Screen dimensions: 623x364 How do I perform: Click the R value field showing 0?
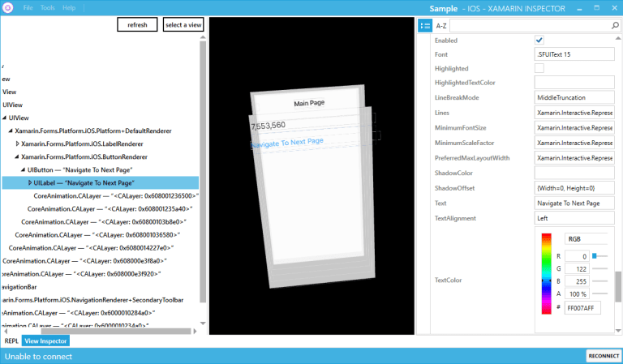click(x=577, y=256)
